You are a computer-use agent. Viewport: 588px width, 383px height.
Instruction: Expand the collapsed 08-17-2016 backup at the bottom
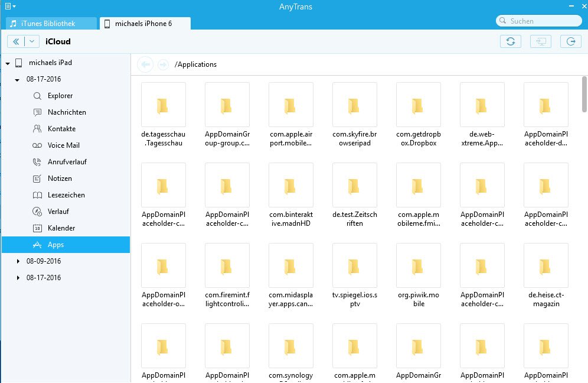(x=18, y=277)
